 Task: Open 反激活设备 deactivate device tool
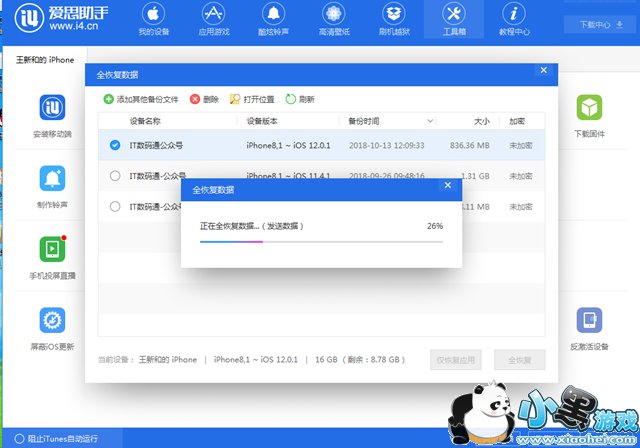pos(589,329)
